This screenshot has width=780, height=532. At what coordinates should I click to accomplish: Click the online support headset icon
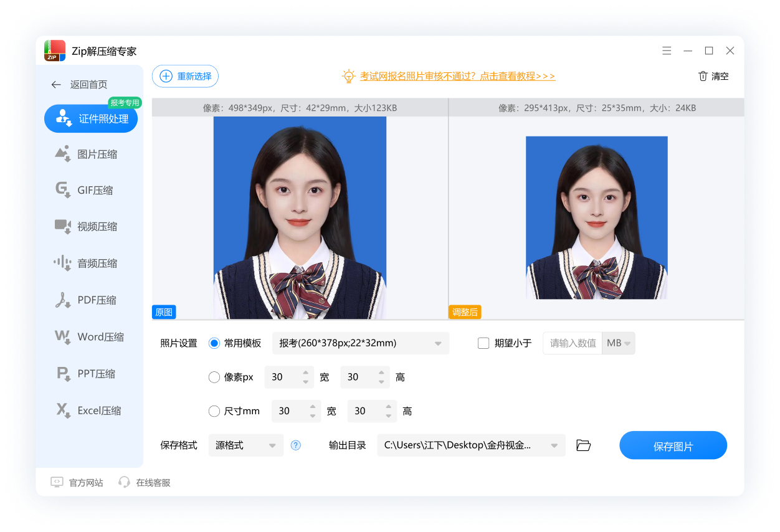124,482
